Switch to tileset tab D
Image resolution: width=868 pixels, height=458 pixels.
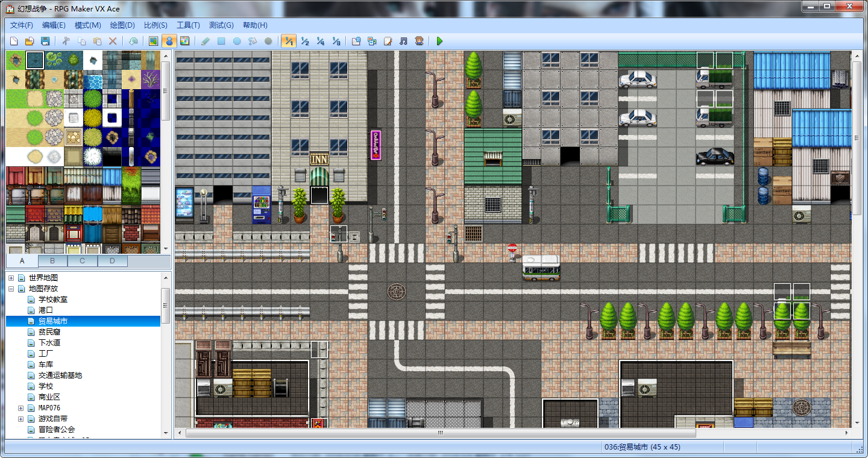pyautogui.click(x=112, y=261)
